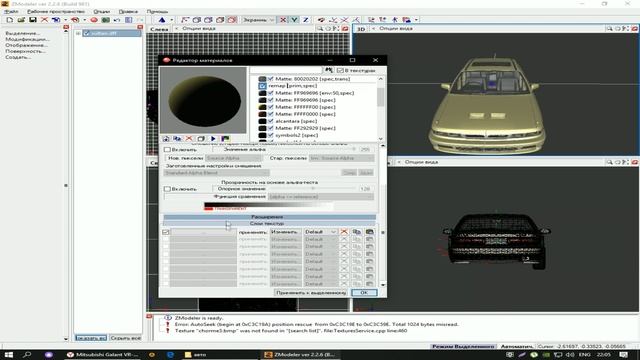The width and height of the screenshot is (640, 360).
Task: Toggle checkbox of alcantara [spec] material
Action: coord(271,121)
